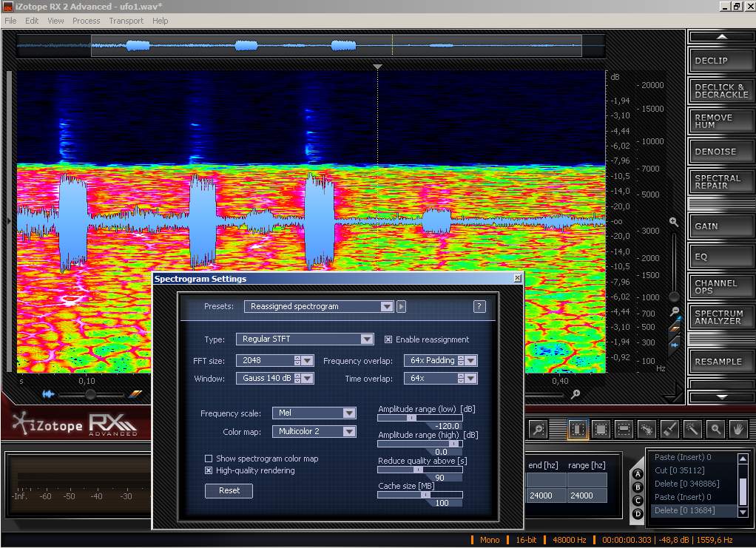
Task: Toggle High-quality rendering checkbox
Action: point(209,470)
